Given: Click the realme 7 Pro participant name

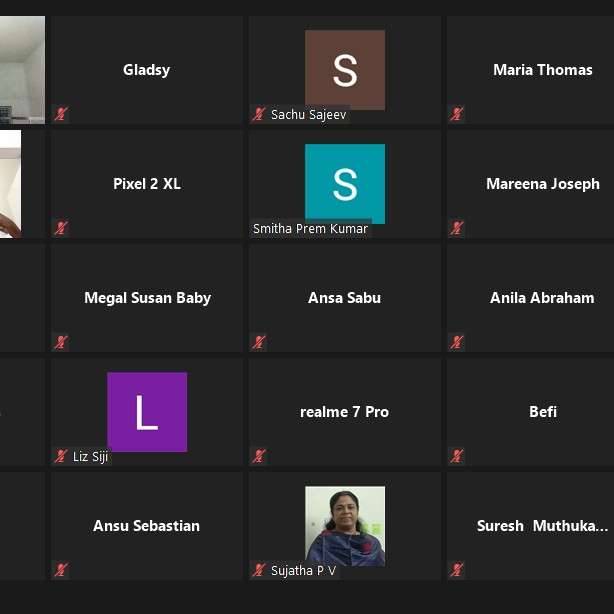Looking at the screenshot, I should coord(345,412).
